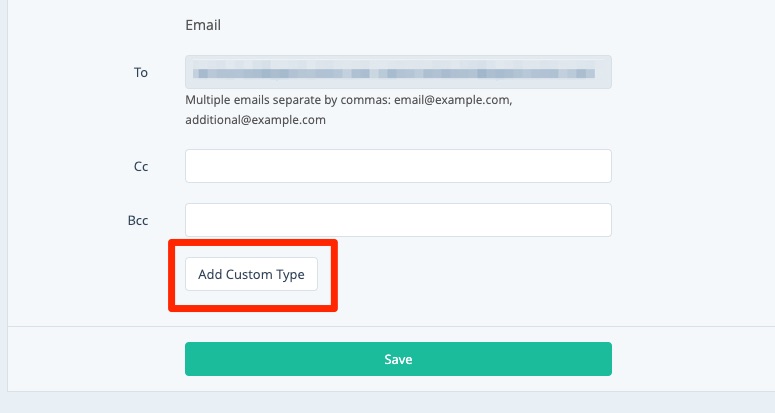Click the divider line above the Save button
This screenshot has height=413, width=775.
tap(400, 326)
